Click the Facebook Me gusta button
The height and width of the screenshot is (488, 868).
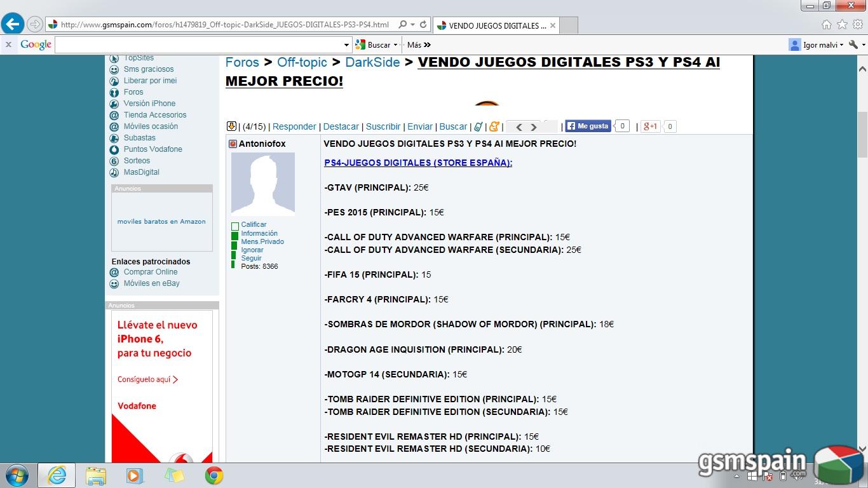coord(588,126)
